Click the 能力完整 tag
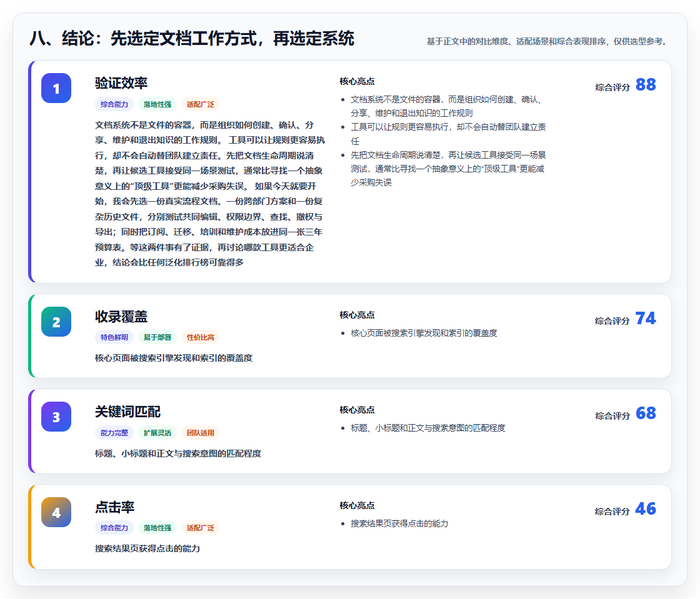The width and height of the screenshot is (700, 599). (x=114, y=433)
